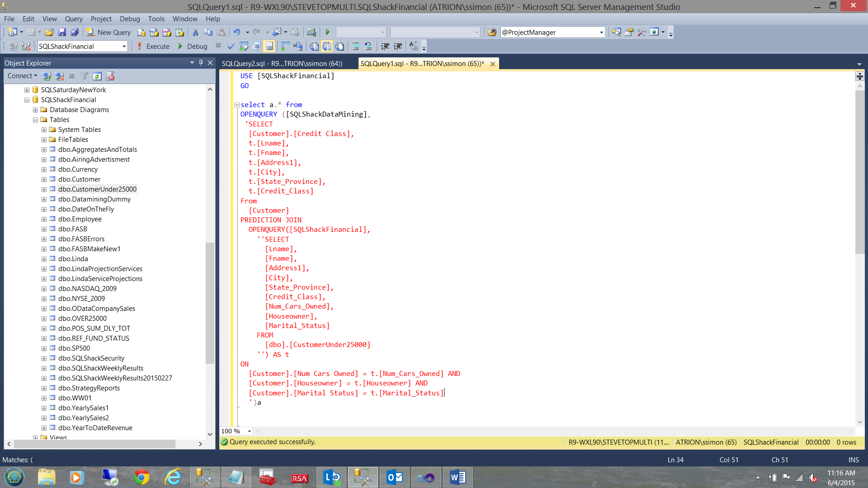Expand the dbo.Customer table node
Viewport: 868px width, 488px height.
pos(44,179)
